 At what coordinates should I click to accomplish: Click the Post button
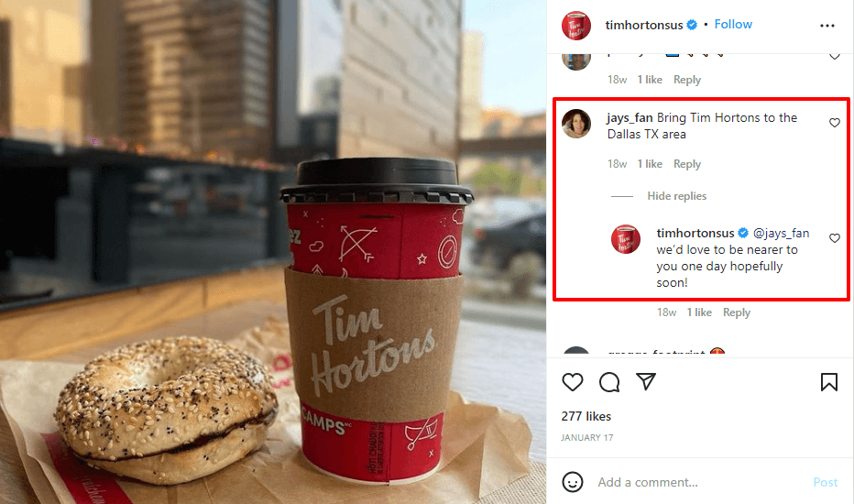825,482
